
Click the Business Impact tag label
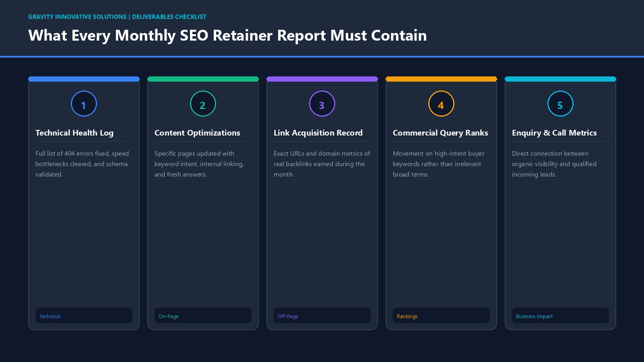pos(560,316)
